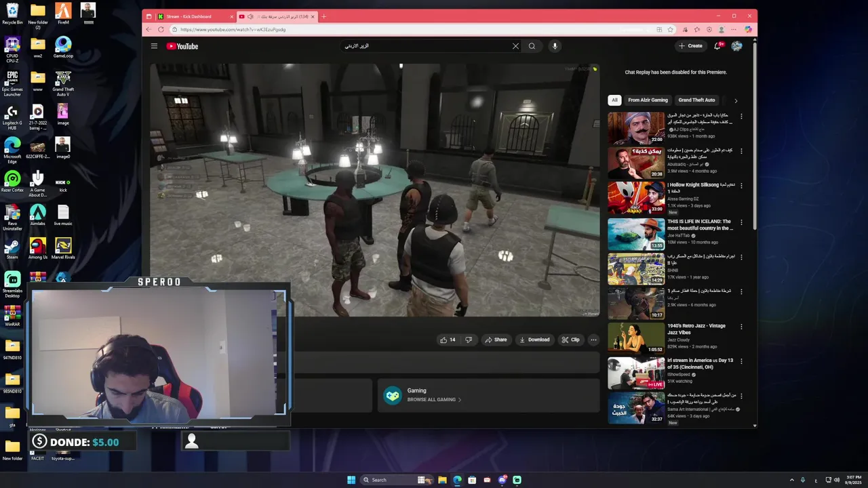Screen dimensions: 868x488
Task: Show hidden system tray icons chevron
Action: click(792, 480)
